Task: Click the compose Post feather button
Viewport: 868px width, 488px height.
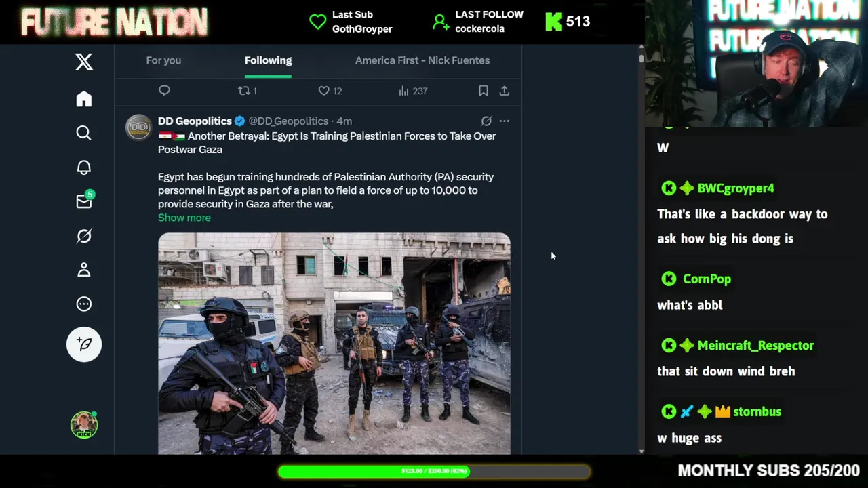Action: (84, 344)
